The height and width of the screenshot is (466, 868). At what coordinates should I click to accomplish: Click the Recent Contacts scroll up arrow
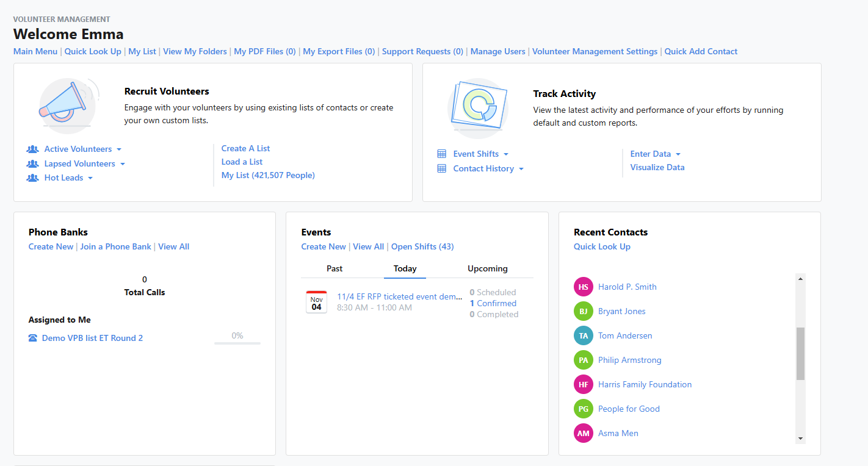tap(800, 278)
